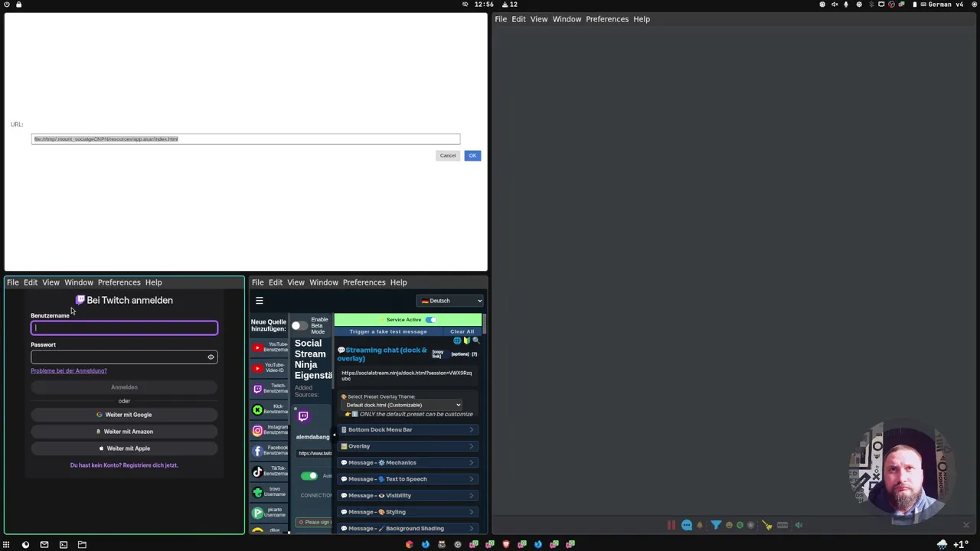Click the AUTO label icon in the dock bar
The height and width of the screenshot is (551, 980).
tap(782, 525)
